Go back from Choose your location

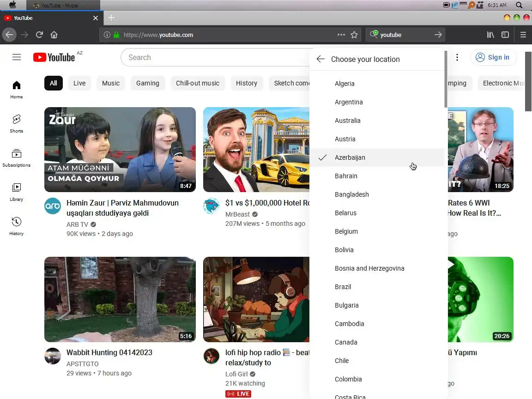[320, 59]
